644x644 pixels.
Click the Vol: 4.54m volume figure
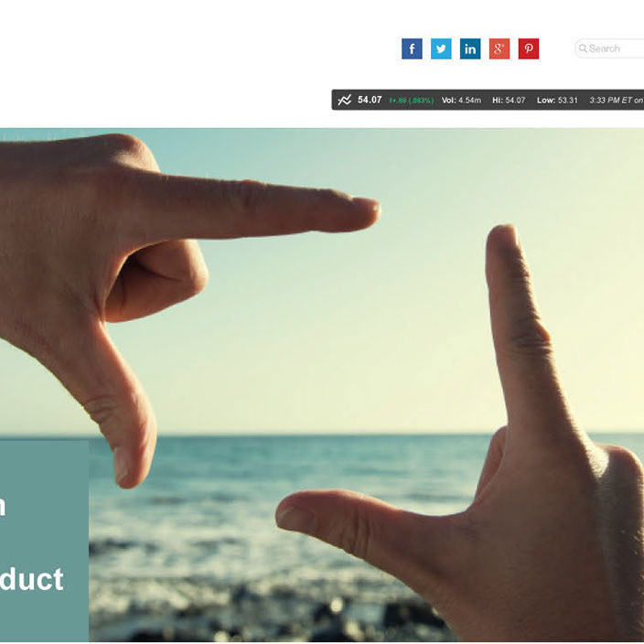tap(461, 101)
